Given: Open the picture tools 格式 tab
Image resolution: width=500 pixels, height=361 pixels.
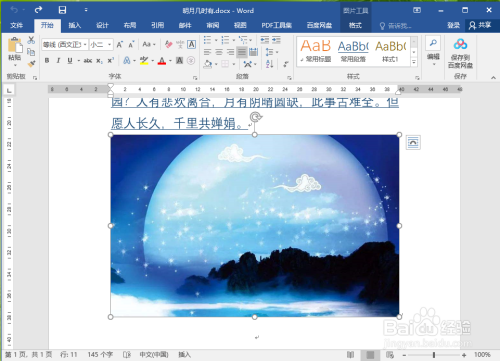Looking at the screenshot, I should 355,25.
